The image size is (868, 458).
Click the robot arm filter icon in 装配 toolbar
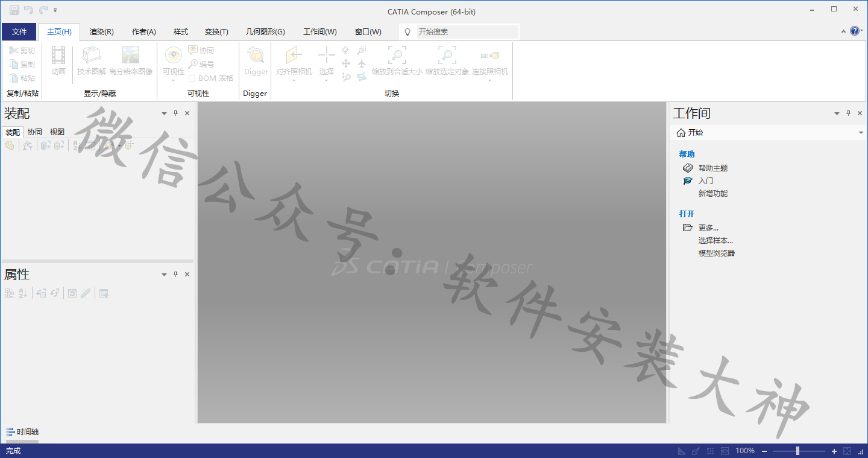(x=28, y=145)
